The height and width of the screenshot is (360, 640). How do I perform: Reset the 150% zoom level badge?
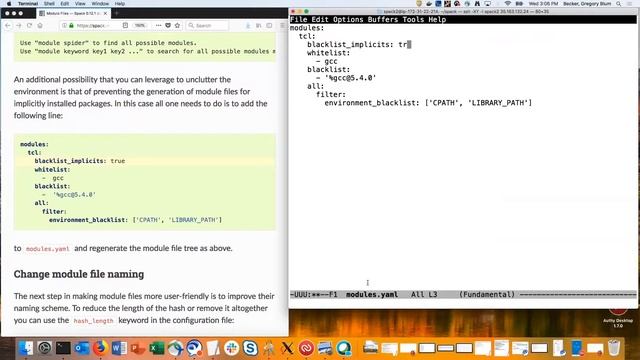click(x=140, y=25)
